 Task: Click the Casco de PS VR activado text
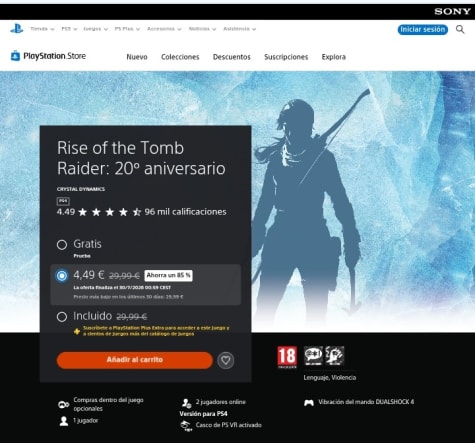tap(229, 425)
